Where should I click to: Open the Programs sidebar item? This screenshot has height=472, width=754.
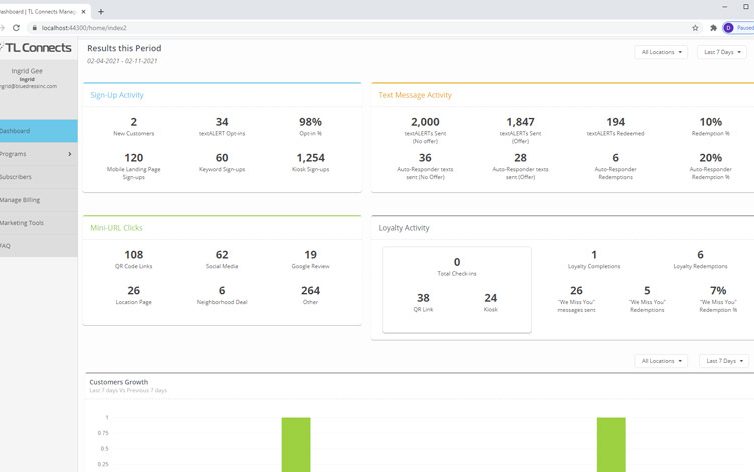tap(38, 154)
